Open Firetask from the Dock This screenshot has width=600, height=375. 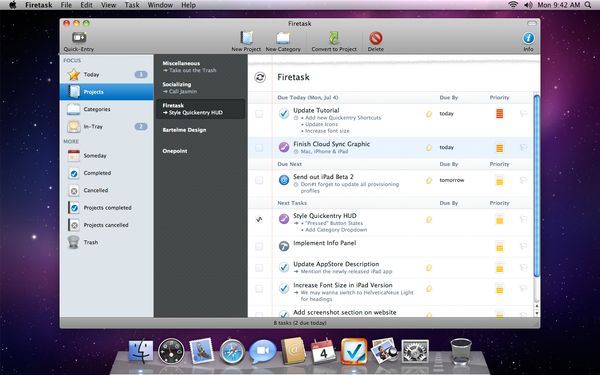(x=354, y=351)
